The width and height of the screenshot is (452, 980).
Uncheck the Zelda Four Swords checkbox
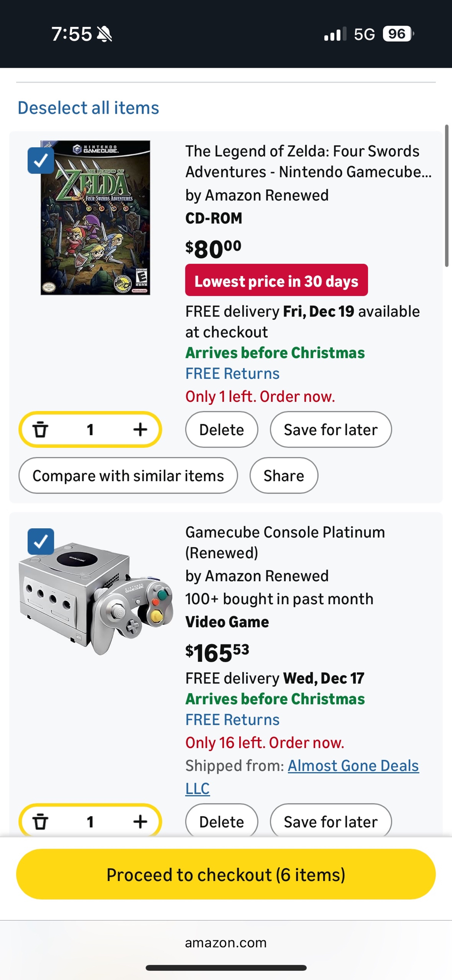(41, 161)
